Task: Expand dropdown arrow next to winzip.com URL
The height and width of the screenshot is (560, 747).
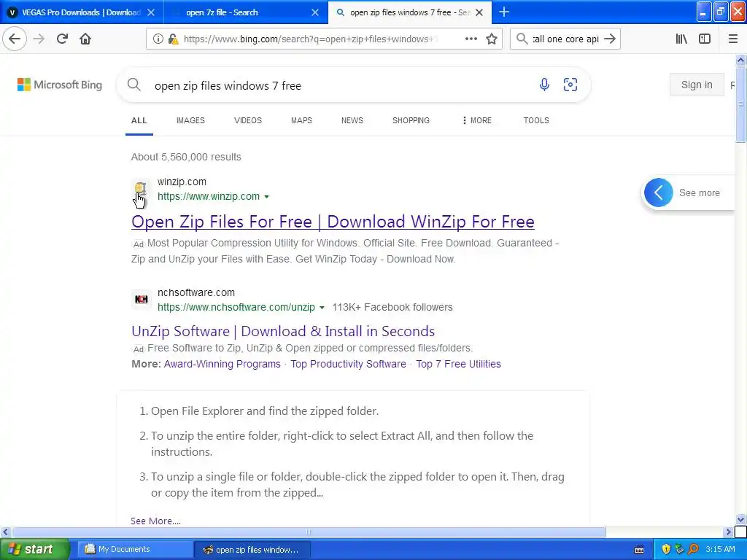Action: click(x=267, y=197)
